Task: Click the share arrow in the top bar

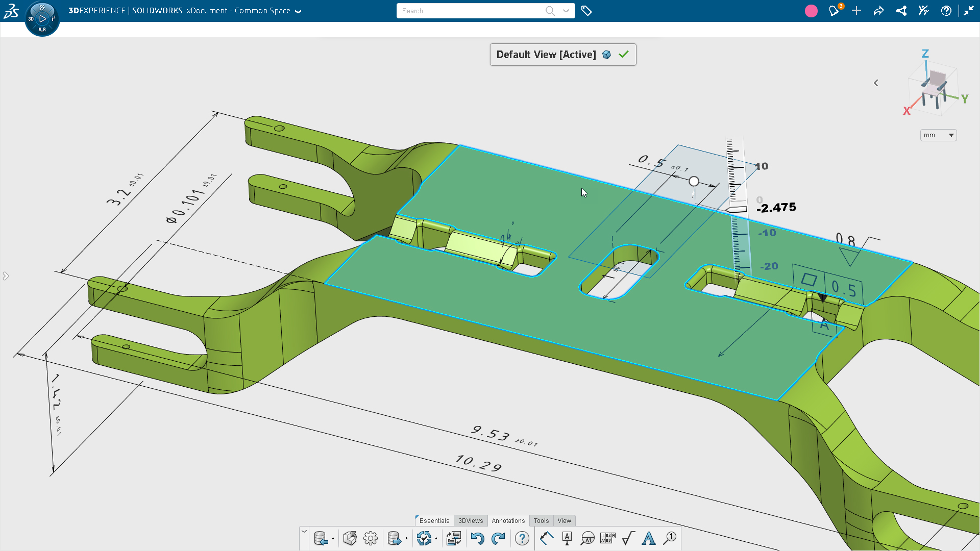Action: (878, 10)
